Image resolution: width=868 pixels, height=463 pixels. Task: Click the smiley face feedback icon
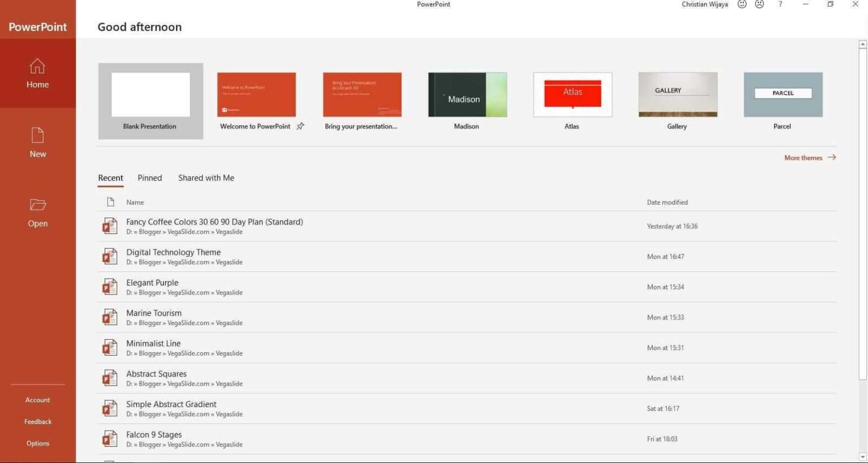[742, 5]
